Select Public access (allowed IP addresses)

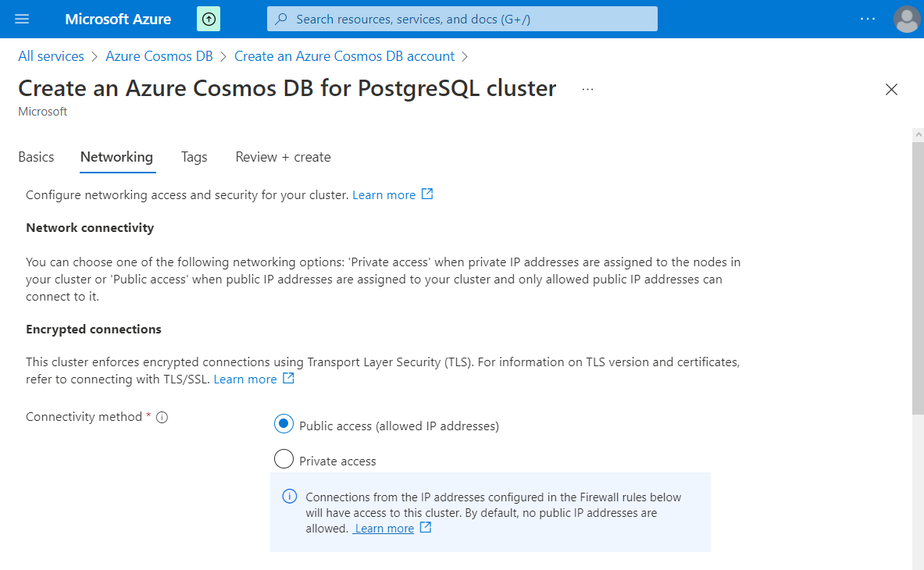point(284,424)
